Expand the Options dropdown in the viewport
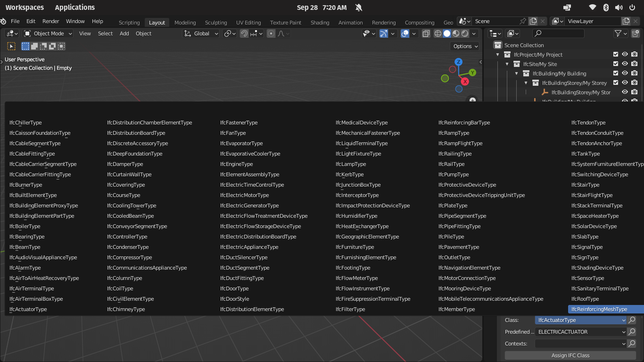This screenshot has width=644, height=362. (x=464, y=46)
